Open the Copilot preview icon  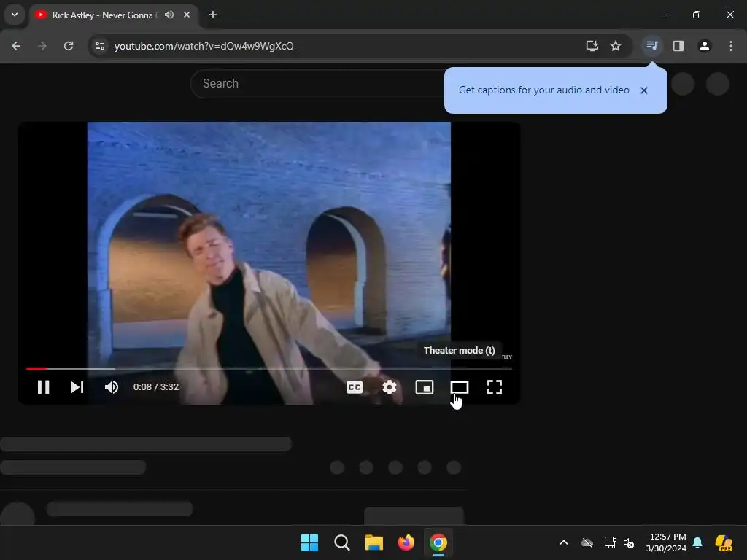pos(724,542)
